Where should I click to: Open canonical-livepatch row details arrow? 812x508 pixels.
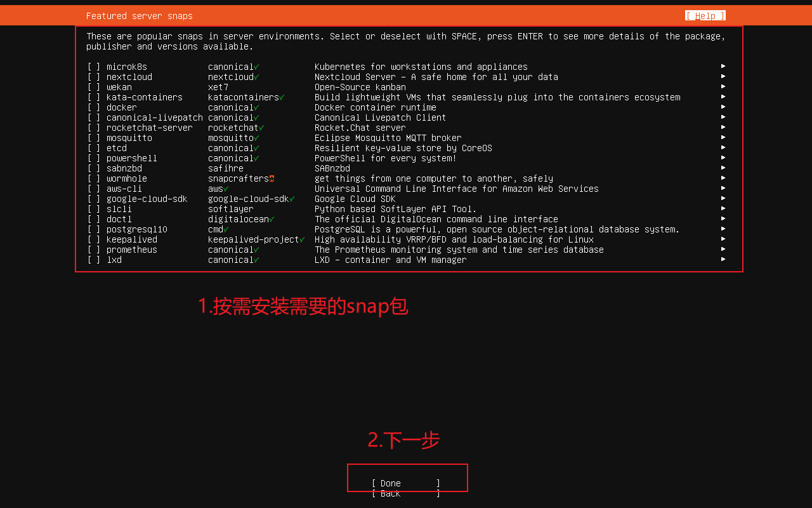[723, 117]
